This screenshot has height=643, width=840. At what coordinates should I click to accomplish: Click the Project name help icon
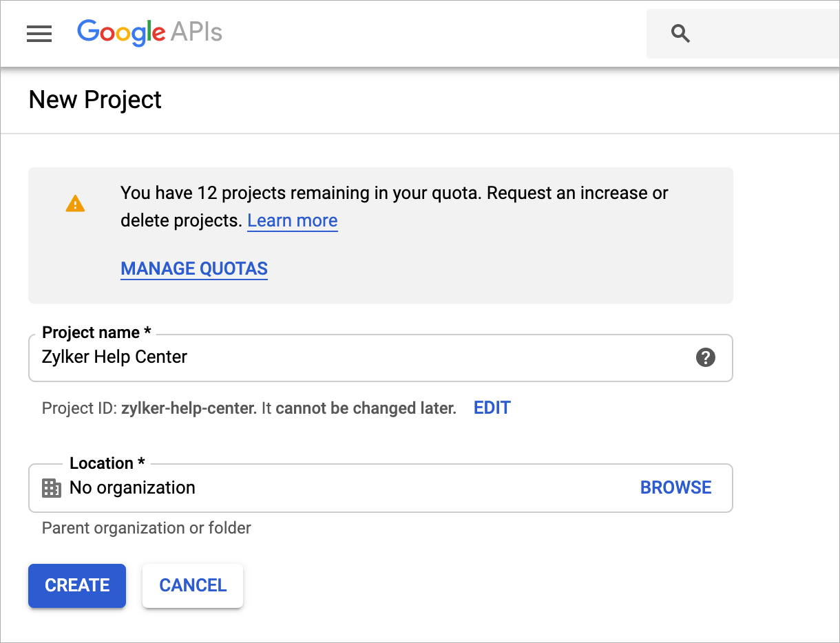705,357
